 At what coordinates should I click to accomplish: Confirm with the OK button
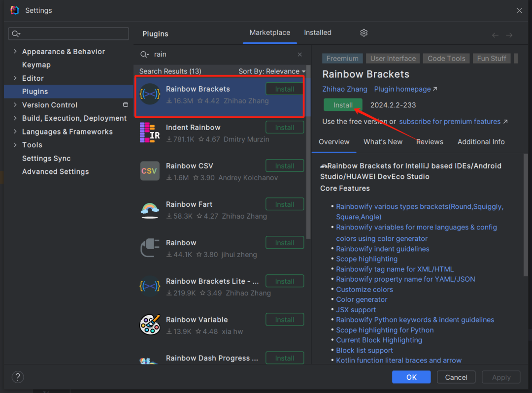click(x=411, y=377)
